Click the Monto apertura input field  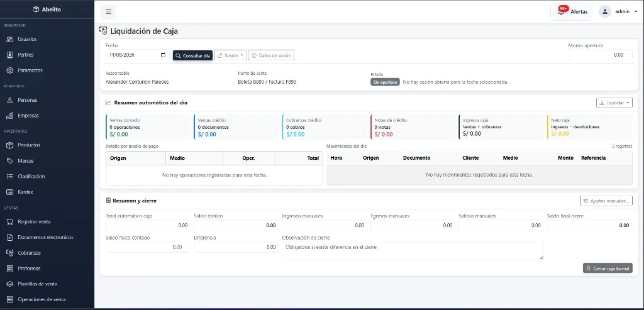point(601,55)
